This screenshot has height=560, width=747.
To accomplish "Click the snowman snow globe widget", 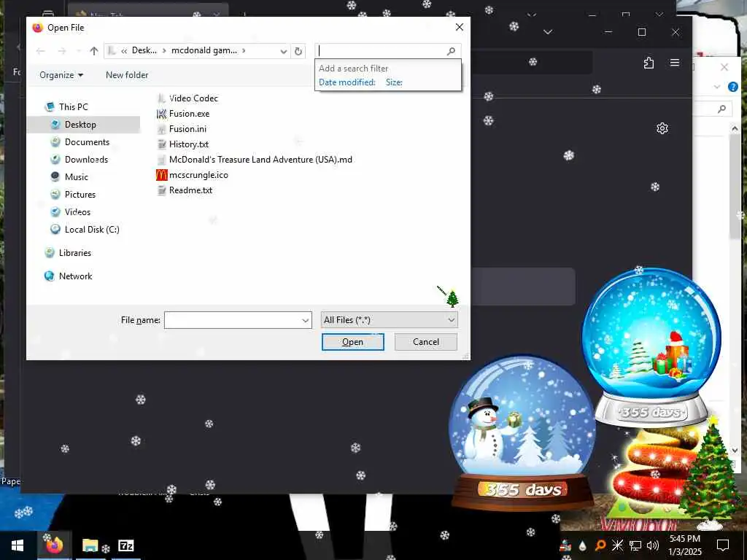I will click(522, 432).
